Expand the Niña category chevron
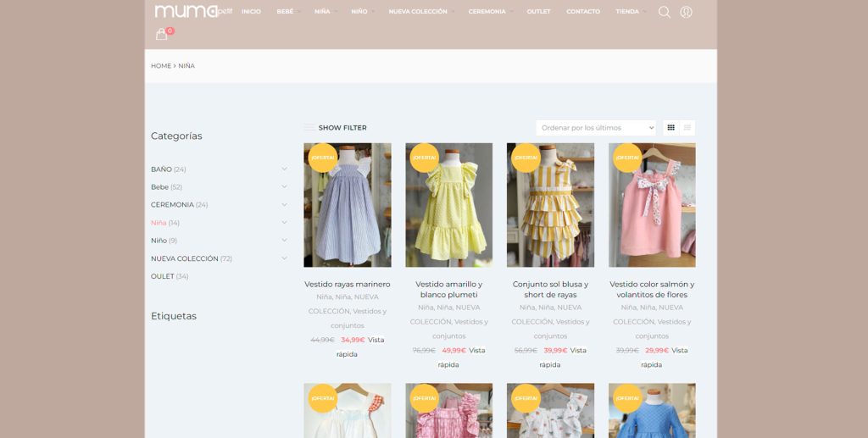 [x=284, y=222]
